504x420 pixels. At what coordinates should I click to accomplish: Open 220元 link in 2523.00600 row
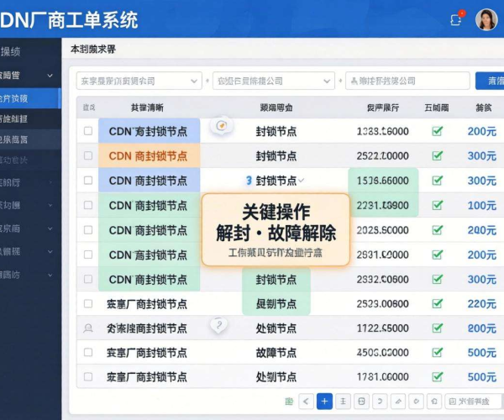pyautogui.click(x=481, y=304)
